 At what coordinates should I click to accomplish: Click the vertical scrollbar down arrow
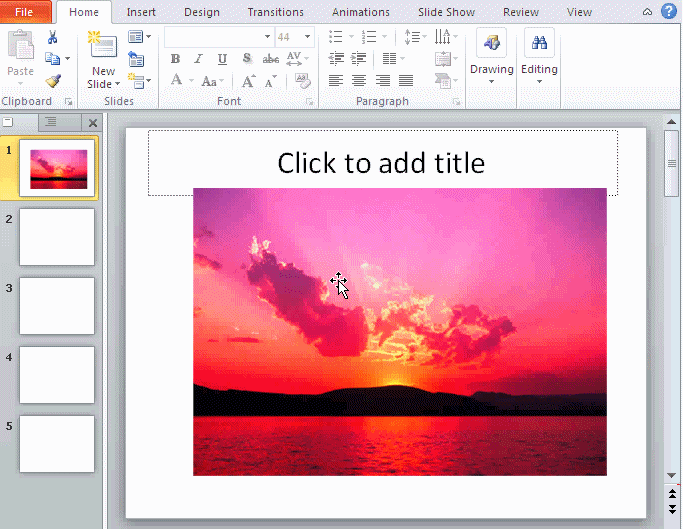[672, 474]
